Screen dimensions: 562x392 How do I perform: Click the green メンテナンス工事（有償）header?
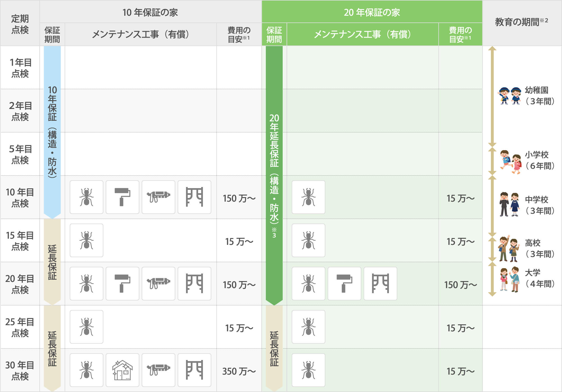362,34
